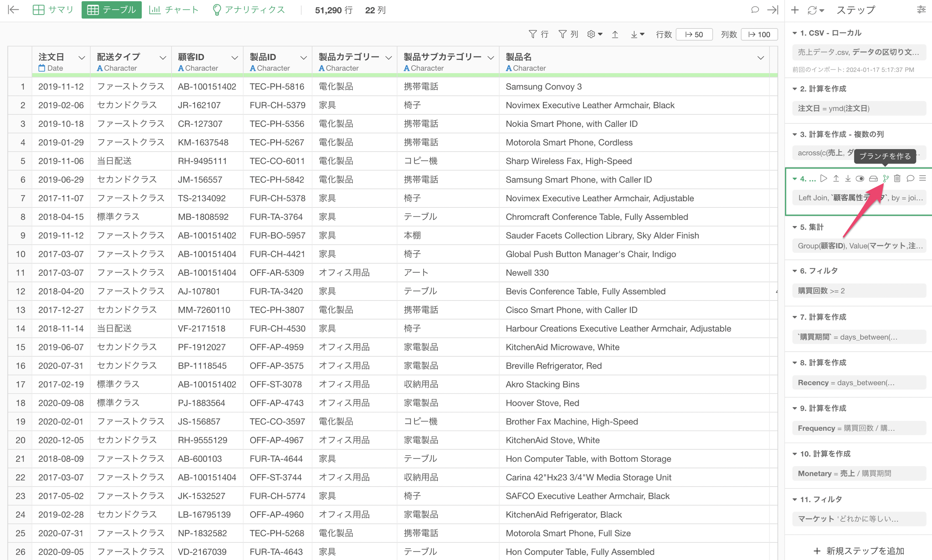This screenshot has width=932, height=560.
Task: Switch to the チャート tab
Action: [x=174, y=10]
